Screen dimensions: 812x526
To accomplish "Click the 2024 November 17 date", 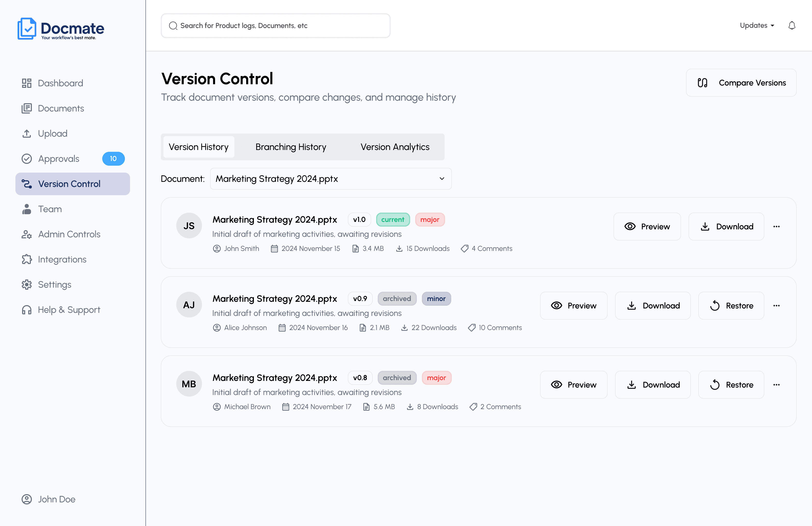I will [x=317, y=407].
